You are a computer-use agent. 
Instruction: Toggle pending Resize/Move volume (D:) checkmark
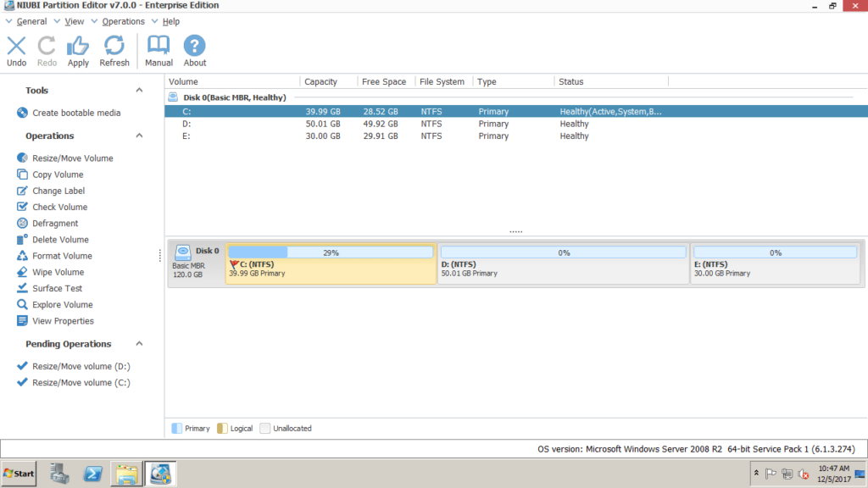(23, 366)
